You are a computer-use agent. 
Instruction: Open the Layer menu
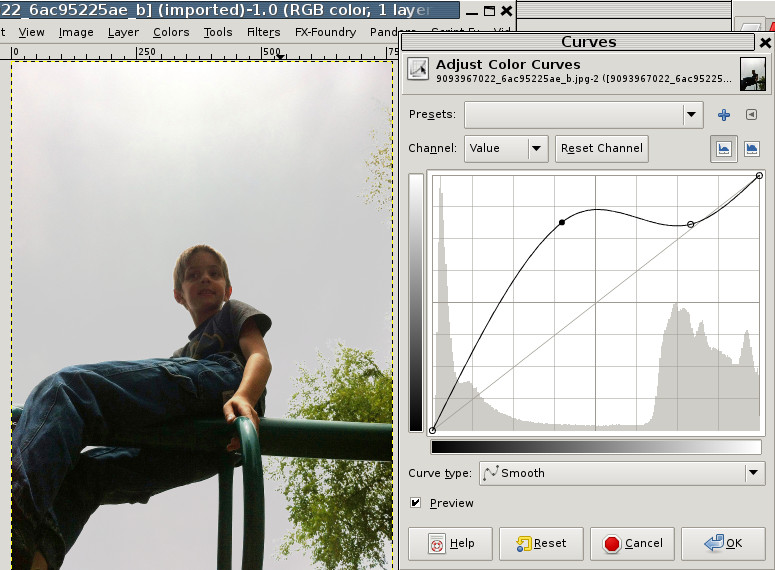point(123,32)
